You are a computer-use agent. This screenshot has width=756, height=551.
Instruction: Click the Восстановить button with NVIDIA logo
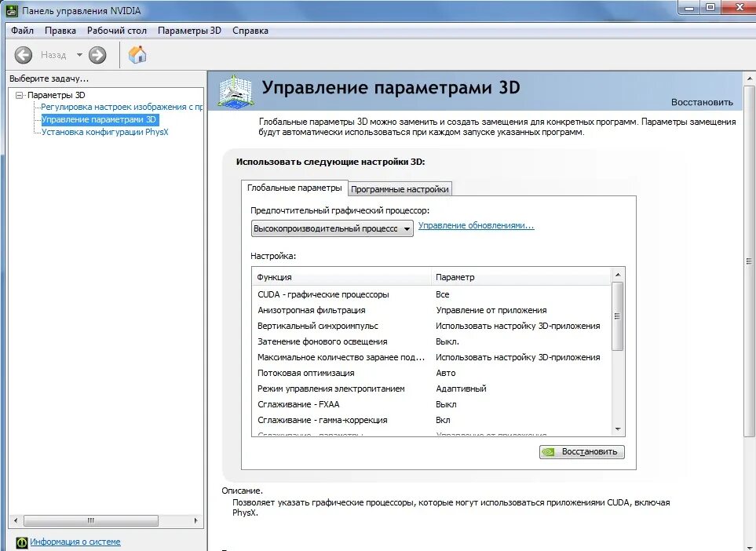click(582, 451)
